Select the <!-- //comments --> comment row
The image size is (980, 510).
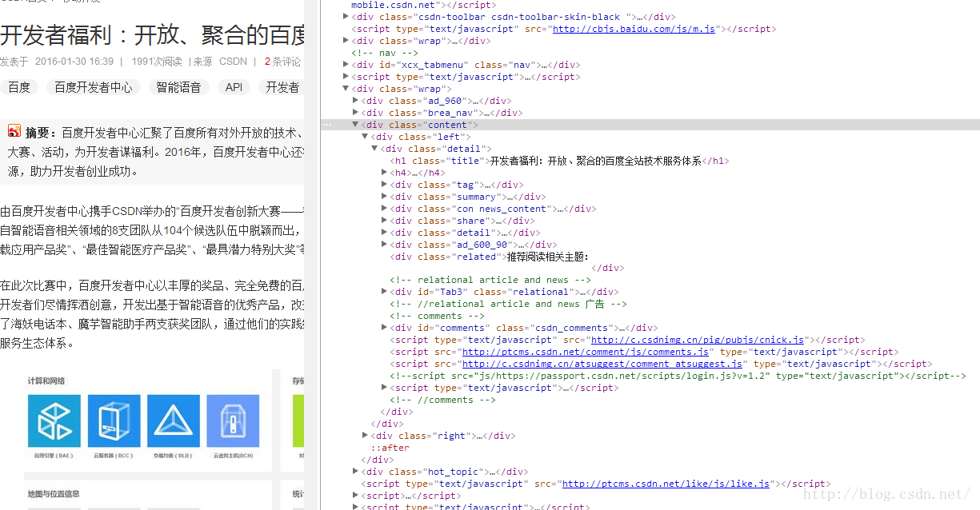coord(442,400)
